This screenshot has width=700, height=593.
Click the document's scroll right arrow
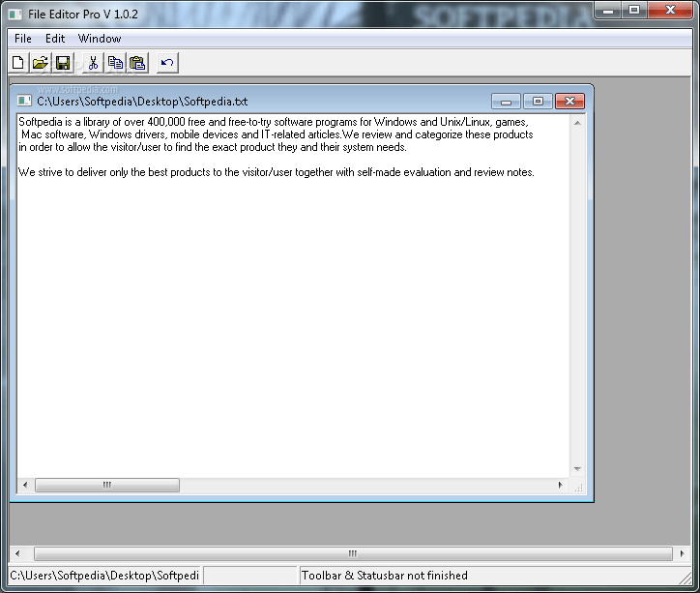click(560, 485)
